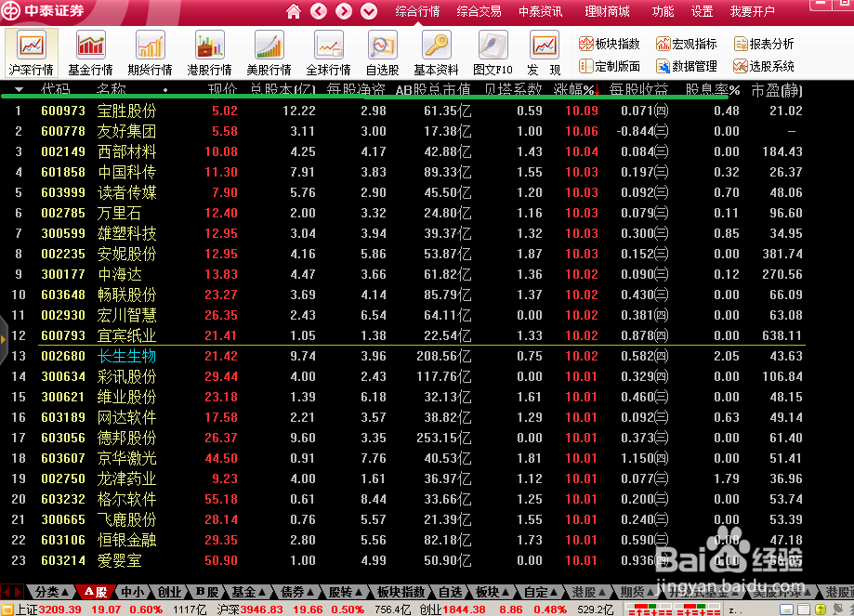The width and height of the screenshot is (854, 616).
Task: Open 板块指数 in the toolbar
Action: click(610, 44)
